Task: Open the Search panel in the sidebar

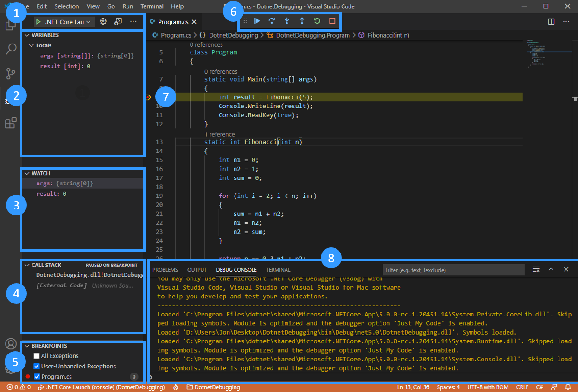Action: [x=11, y=49]
